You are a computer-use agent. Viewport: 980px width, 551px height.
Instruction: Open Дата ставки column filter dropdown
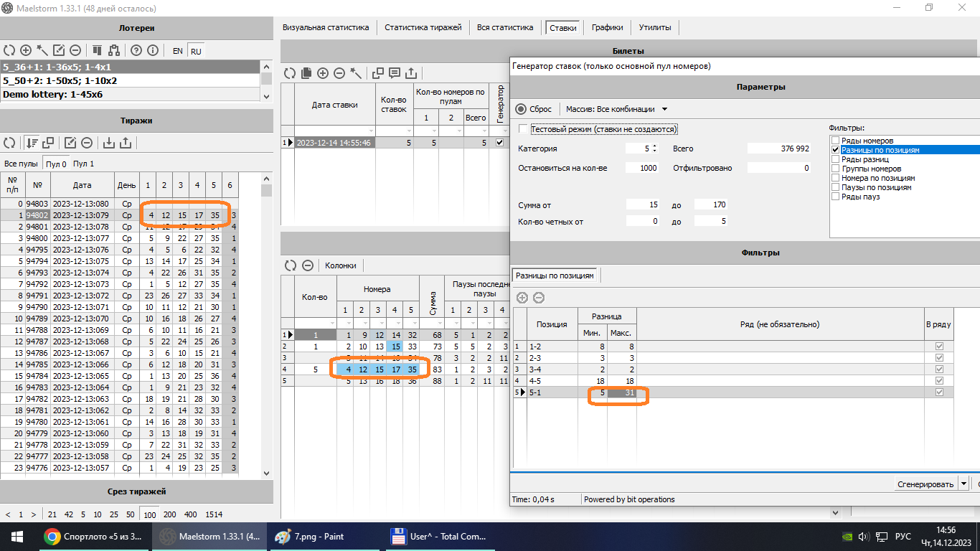371,131
